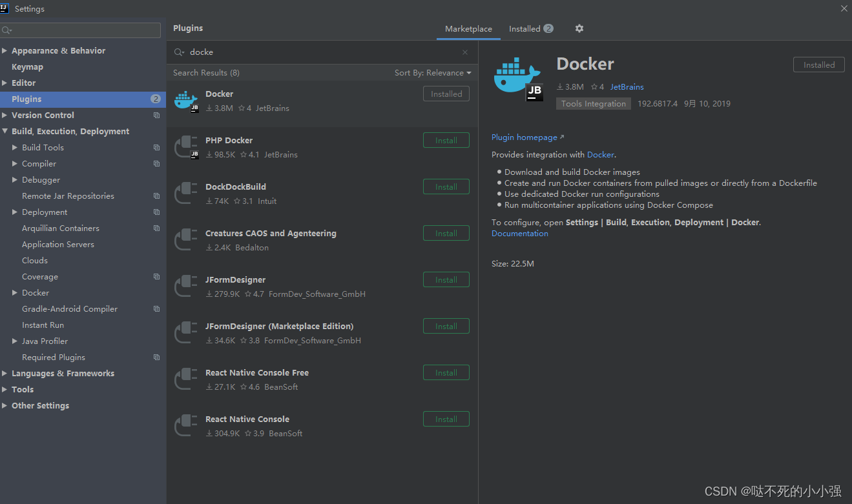The height and width of the screenshot is (504, 852).
Task: Click the React Native Console plugin icon
Action: click(186, 427)
